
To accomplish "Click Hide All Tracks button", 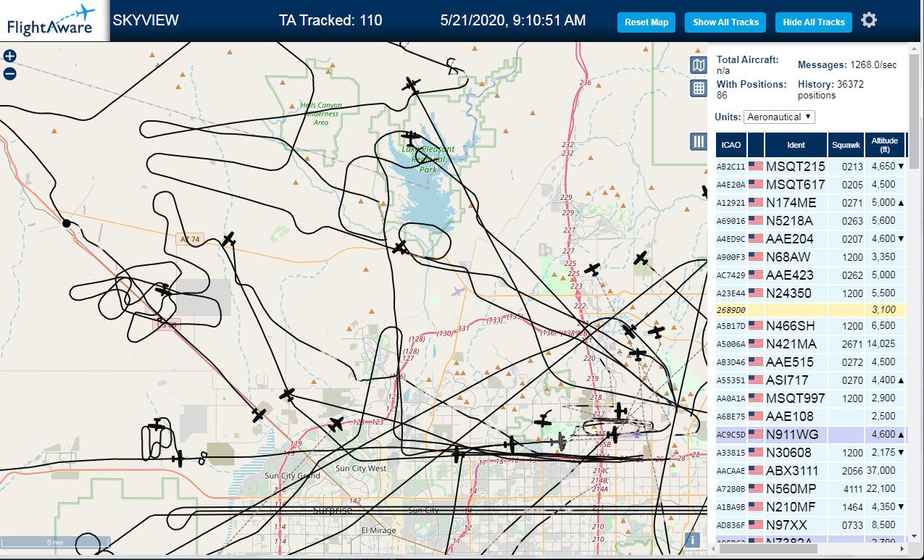I will pos(814,22).
